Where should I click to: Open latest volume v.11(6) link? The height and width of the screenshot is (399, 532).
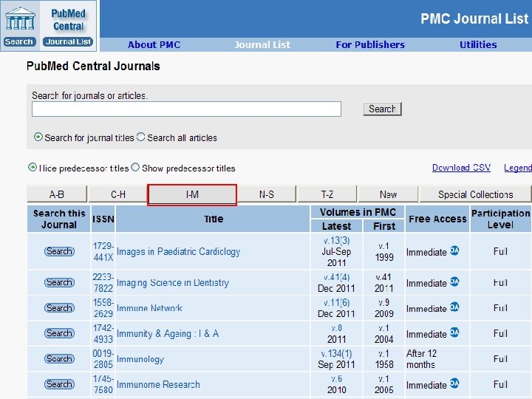click(337, 303)
